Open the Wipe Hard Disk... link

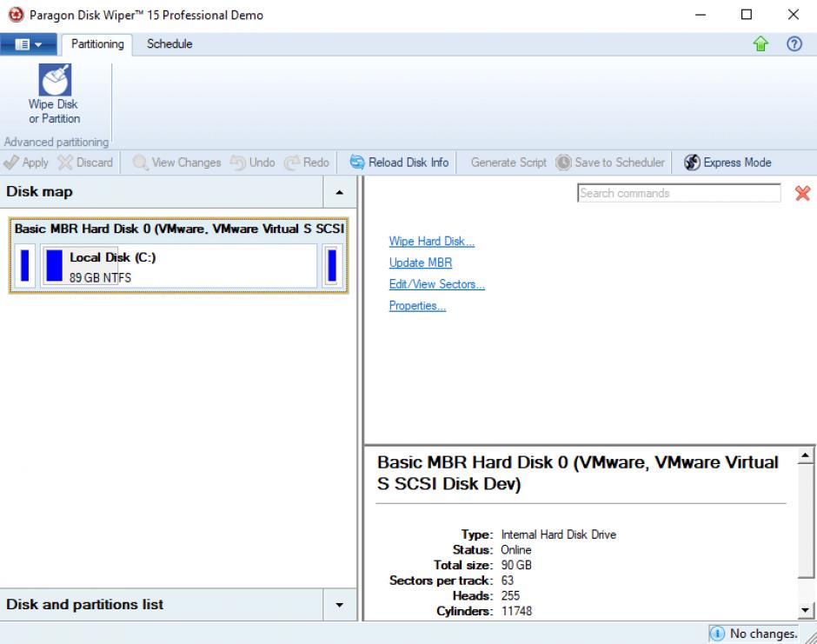(x=431, y=242)
